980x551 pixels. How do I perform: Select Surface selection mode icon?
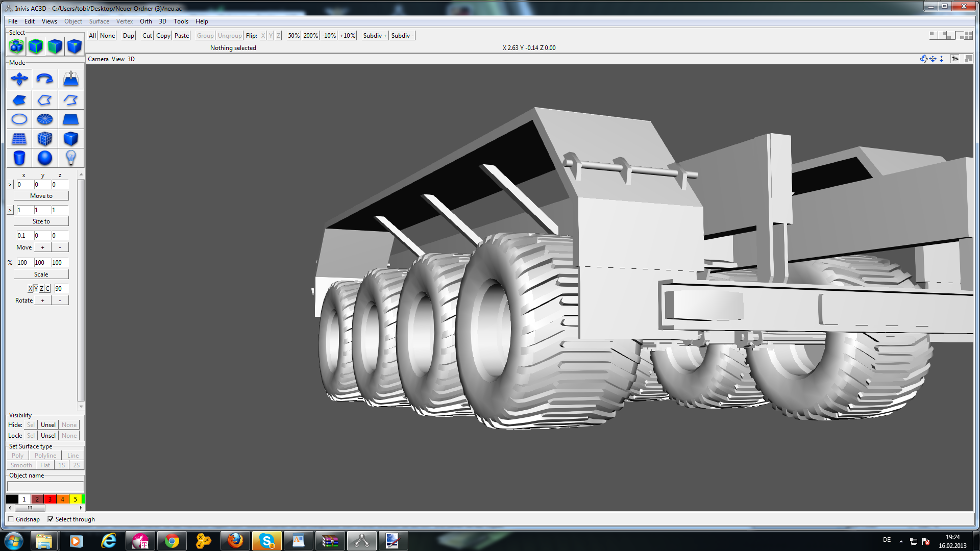point(55,46)
